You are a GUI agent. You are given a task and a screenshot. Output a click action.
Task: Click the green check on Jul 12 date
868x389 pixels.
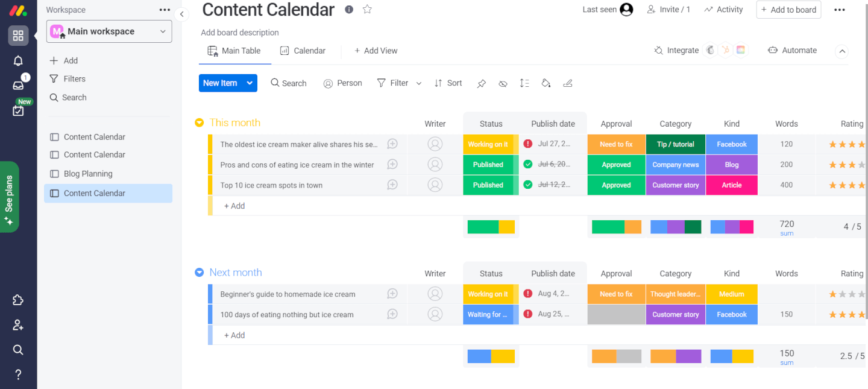click(x=528, y=185)
